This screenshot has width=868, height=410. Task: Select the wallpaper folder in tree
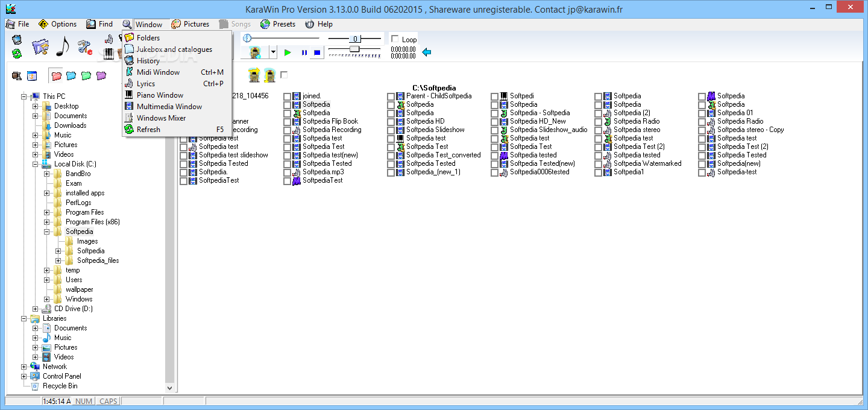pyautogui.click(x=80, y=289)
